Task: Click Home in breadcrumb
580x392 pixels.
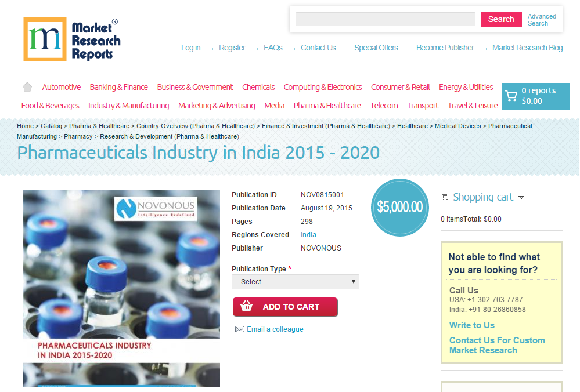Action: [25, 126]
